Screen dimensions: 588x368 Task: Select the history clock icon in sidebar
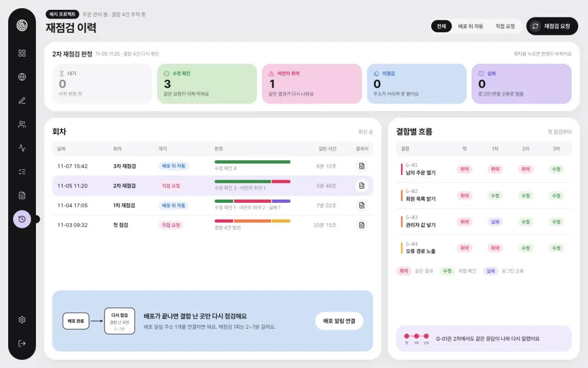pyautogui.click(x=22, y=219)
